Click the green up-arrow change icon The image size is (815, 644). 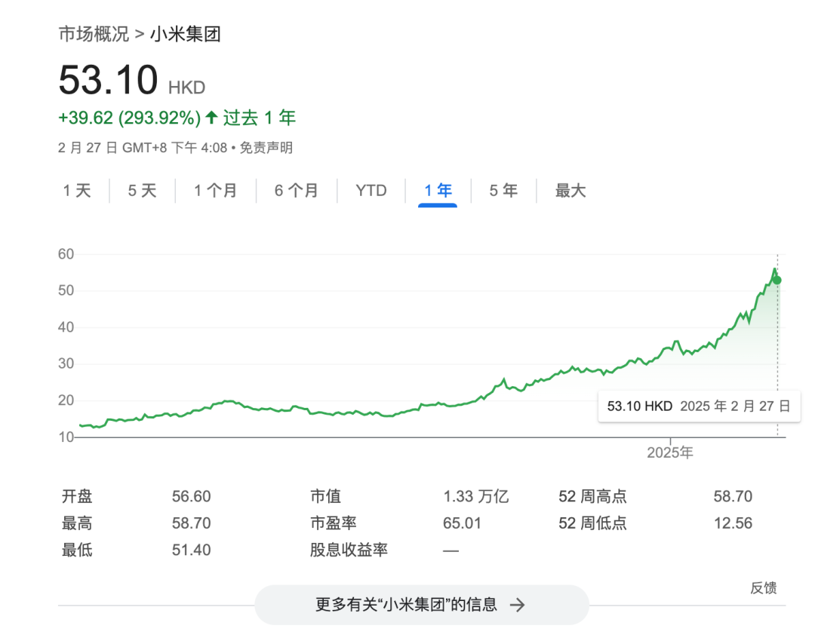click(211, 118)
